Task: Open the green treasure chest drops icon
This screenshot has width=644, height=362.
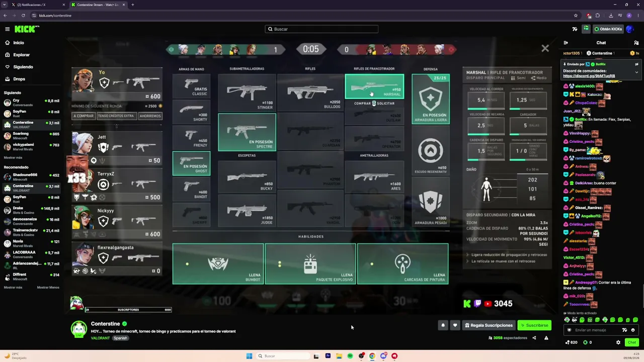Action: [586, 29]
